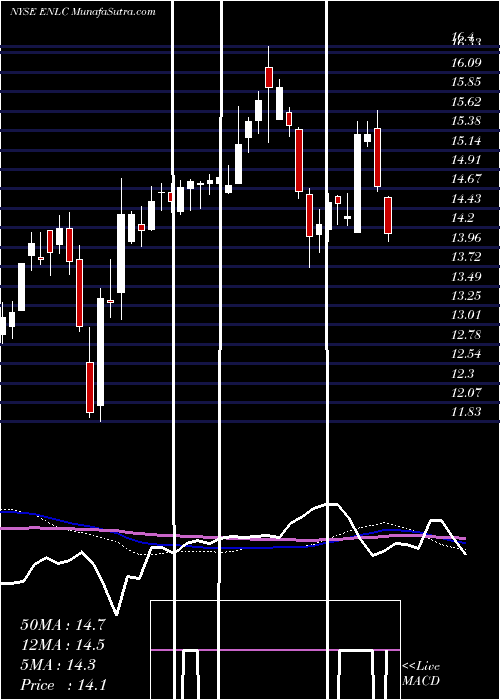Click the 16.09 price axis label
500x700 pixels.
click(466, 62)
